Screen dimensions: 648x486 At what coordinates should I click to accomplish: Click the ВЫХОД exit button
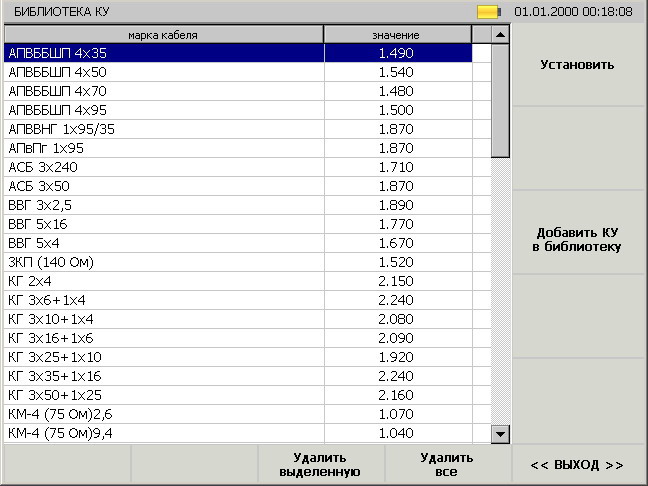pos(577,465)
